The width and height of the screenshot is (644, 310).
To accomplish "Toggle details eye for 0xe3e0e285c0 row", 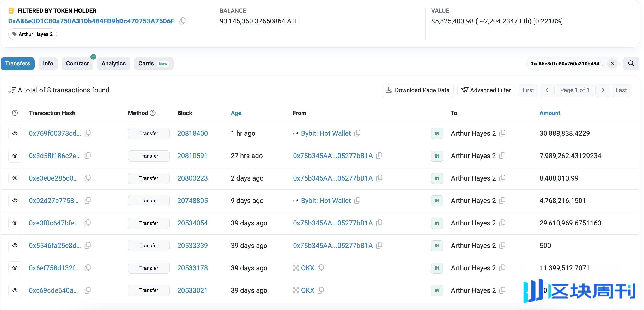I will point(15,178).
